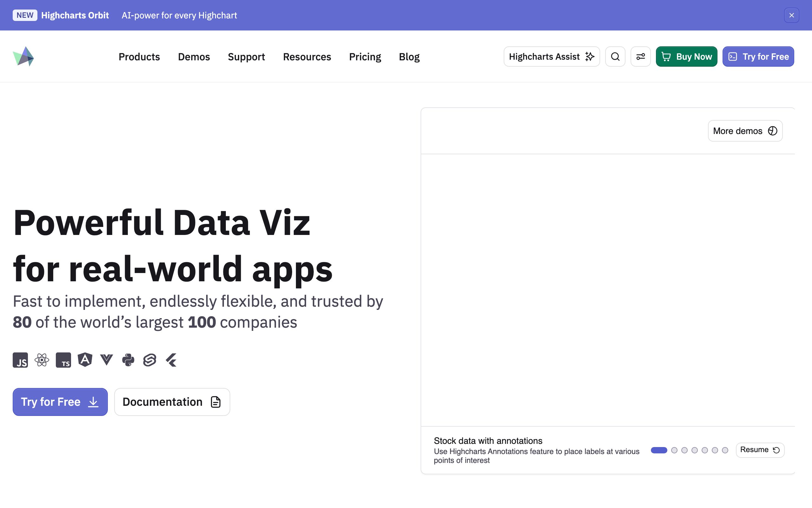Select the fifth demo carousel dot
Viewport: 812px width, 508px height.
click(704, 450)
